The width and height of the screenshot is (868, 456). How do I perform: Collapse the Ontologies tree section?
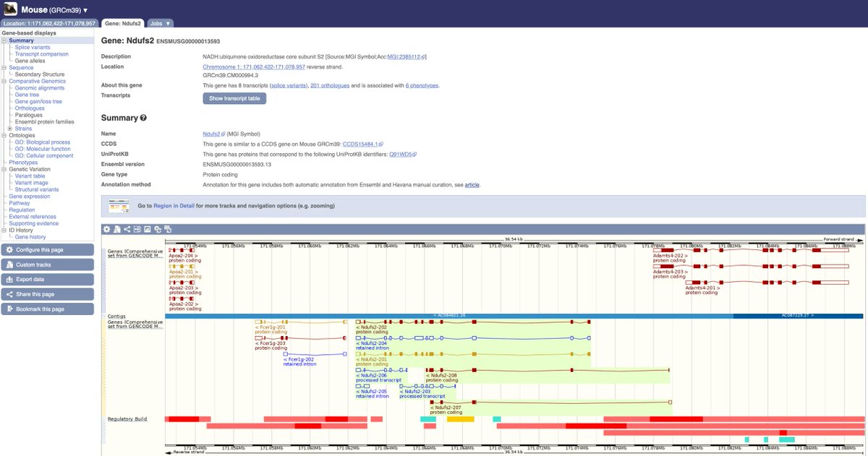pos(4,135)
